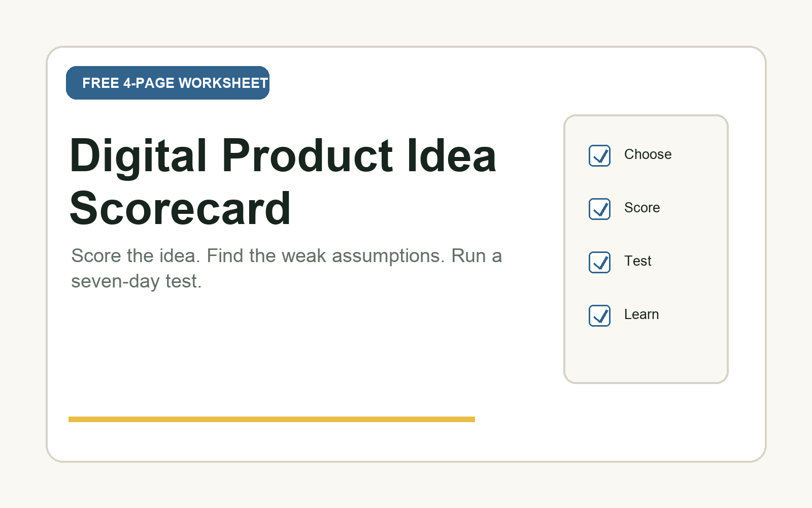This screenshot has height=508, width=812.
Task: Click the blue checkmark beside Learn
Action: 601,316
